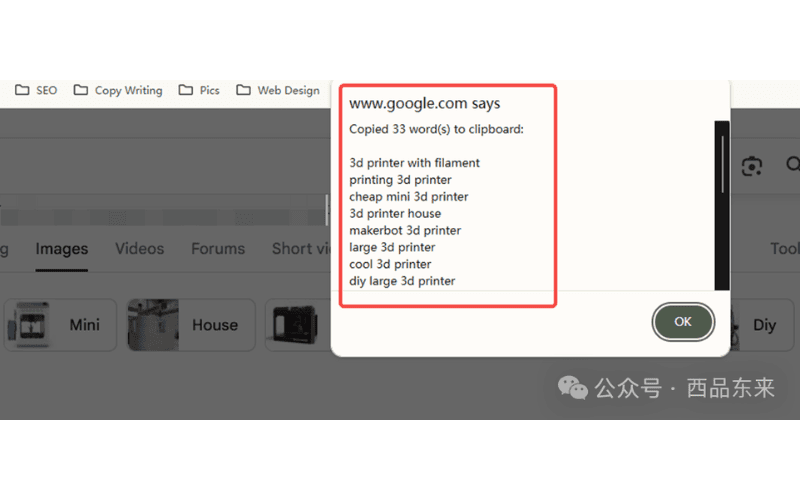Open the Short videos tab
The image size is (800, 500).
pos(302,248)
